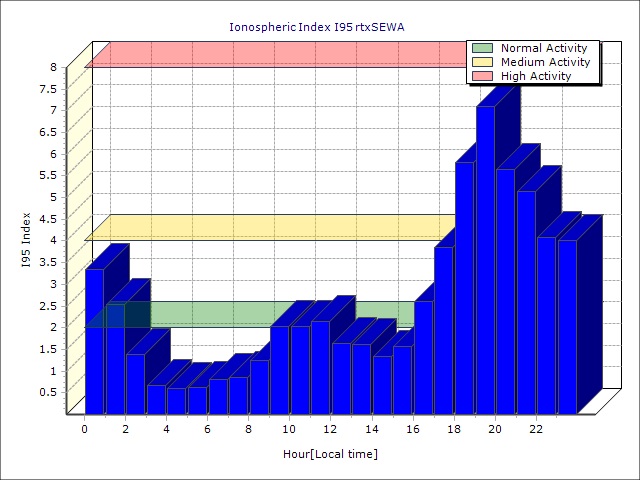Click the first blue bar at hour 0
This screenshot has height=480, width=640.
click(94, 340)
